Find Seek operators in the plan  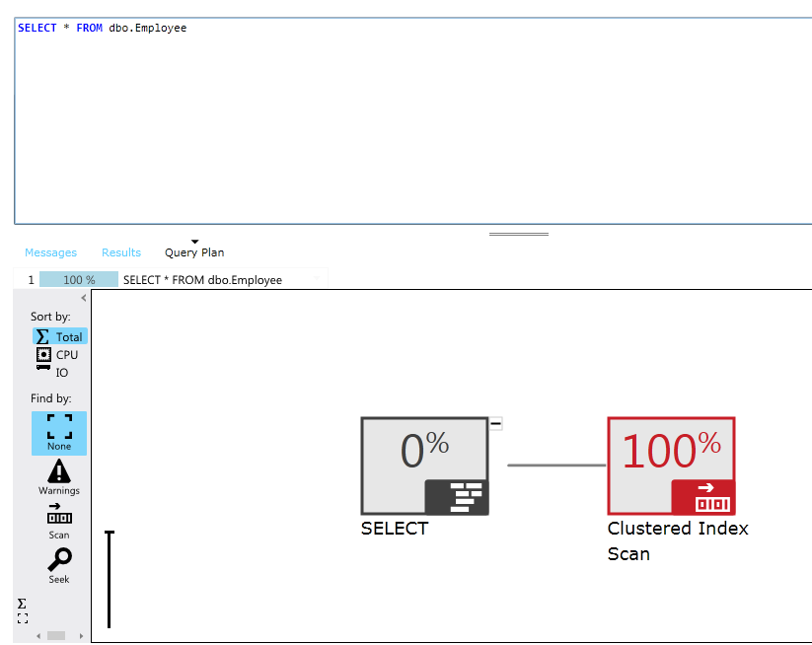[x=59, y=565]
